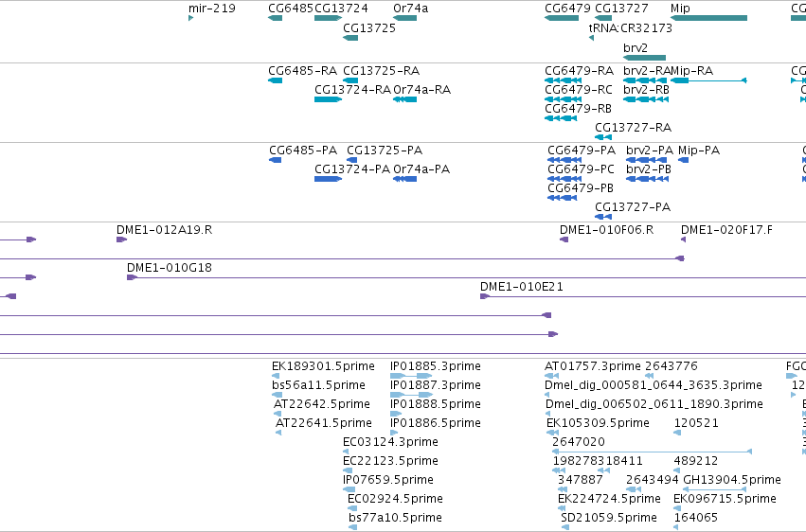The width and height of the screenshot is (806, 532).
Task: Select the Or74a gene arrow glyph
Action: [405, 18]
